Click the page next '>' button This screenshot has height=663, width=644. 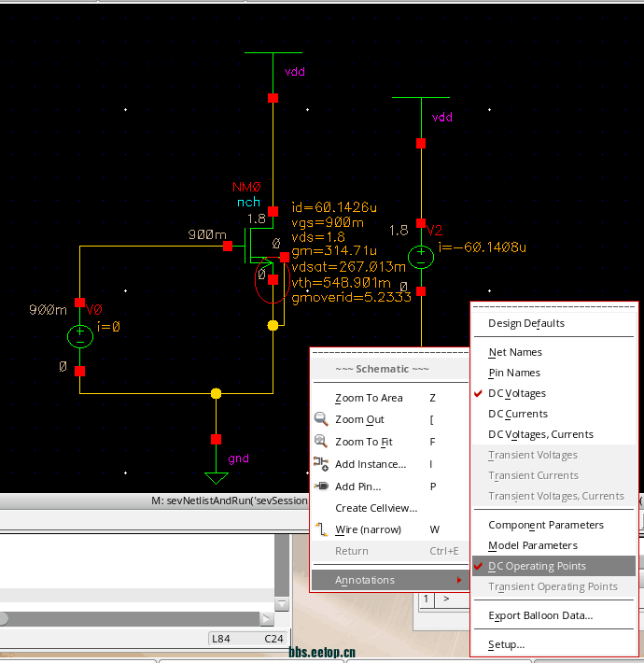tap(447, 599)
